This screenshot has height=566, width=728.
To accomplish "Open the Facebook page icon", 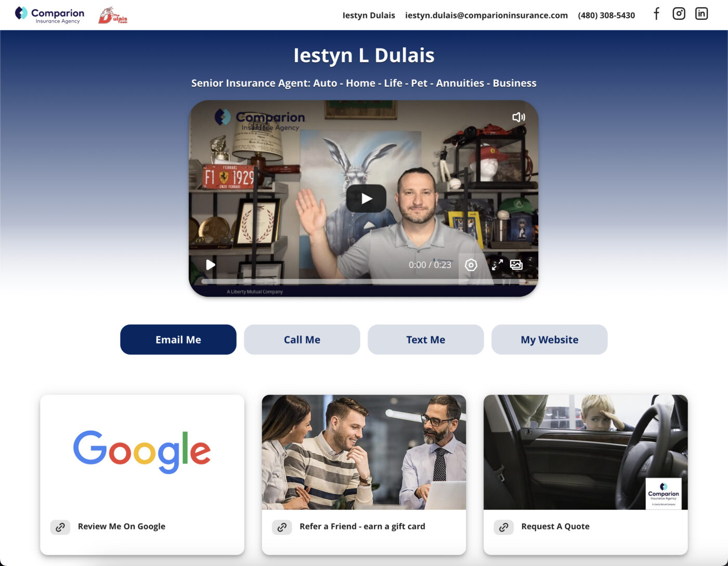I will [x=656, y=14].
